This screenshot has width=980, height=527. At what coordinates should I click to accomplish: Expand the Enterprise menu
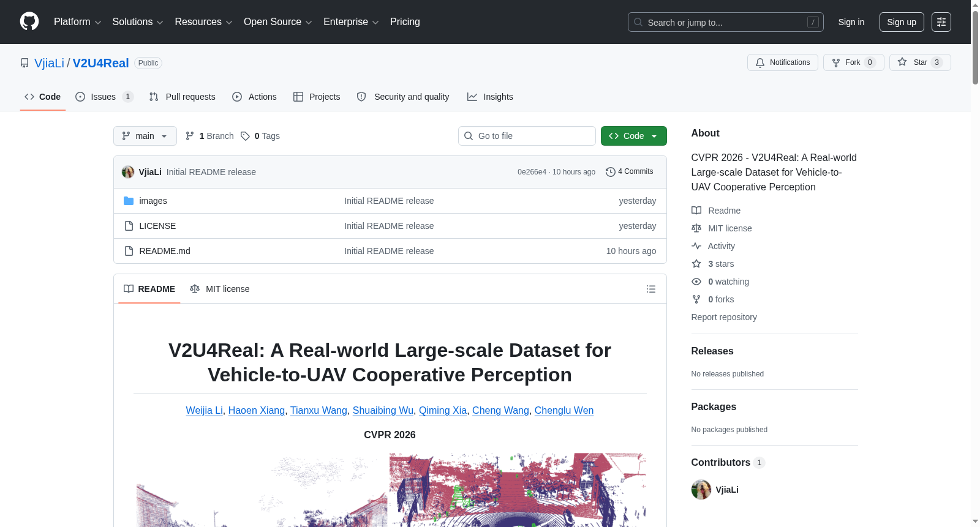[351, 22]
